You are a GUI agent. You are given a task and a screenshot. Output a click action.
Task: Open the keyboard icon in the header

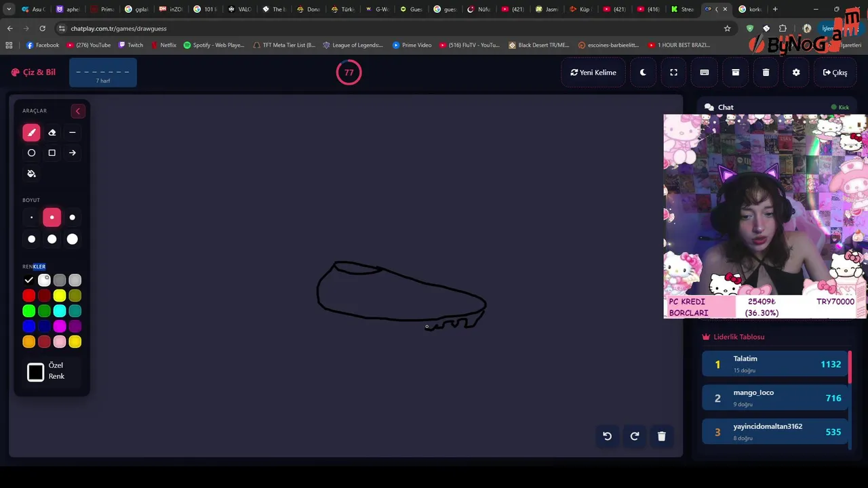(x=705, y=73)
